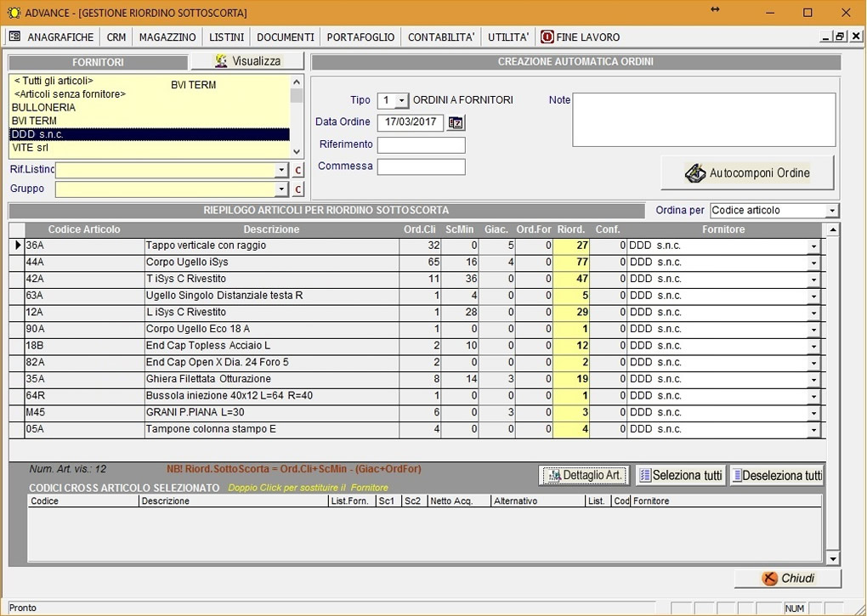Clear the Rif.Listino field with C button
Screen dimensions: 867x616
coord(297,170)
